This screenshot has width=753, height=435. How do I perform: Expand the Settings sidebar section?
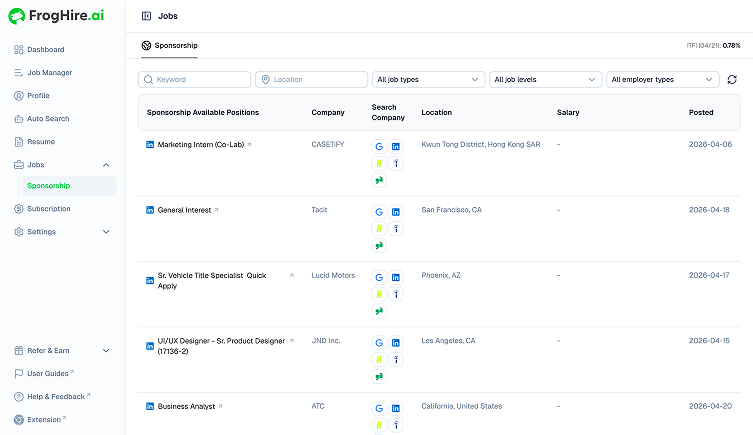click(106, 231)
